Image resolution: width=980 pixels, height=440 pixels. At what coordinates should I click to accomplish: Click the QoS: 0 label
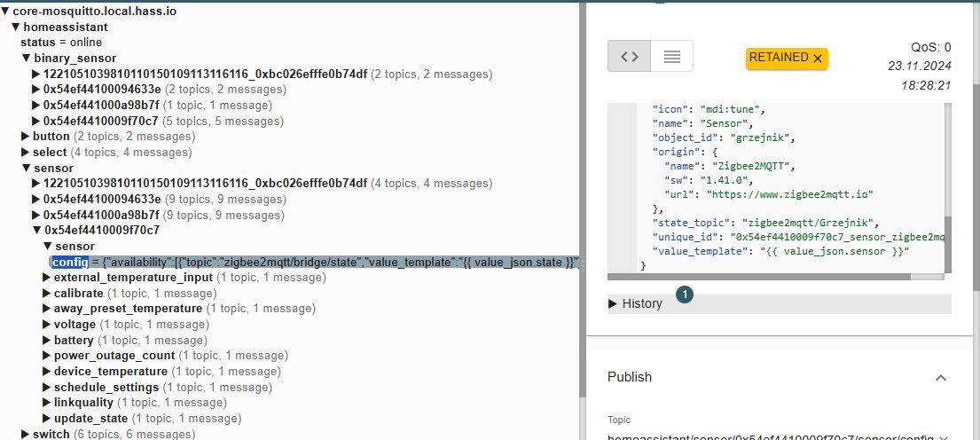point(930,47)
